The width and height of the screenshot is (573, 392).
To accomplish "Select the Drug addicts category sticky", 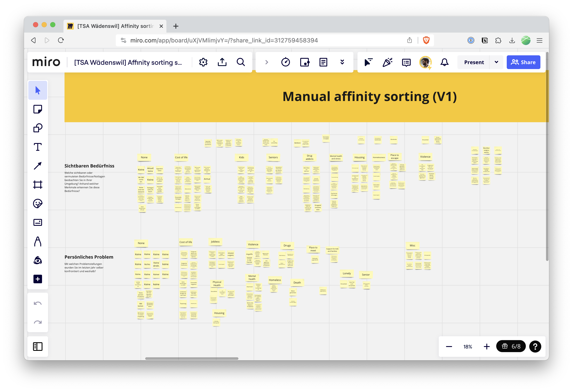I will pos(309,157).
